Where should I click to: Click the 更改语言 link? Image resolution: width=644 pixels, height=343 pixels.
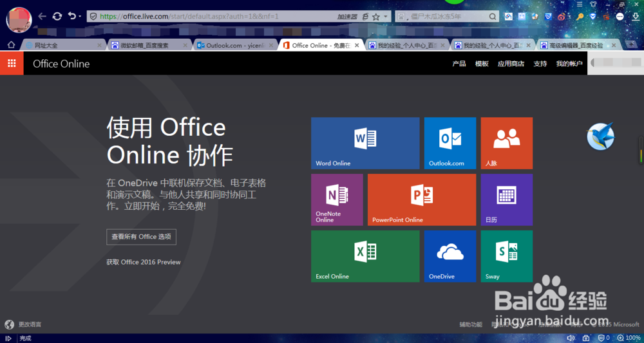(x=30, y=324)
